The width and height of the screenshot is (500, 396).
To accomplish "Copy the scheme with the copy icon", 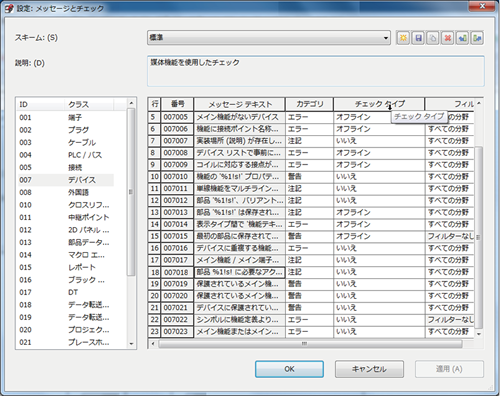I will coord(433,38).
